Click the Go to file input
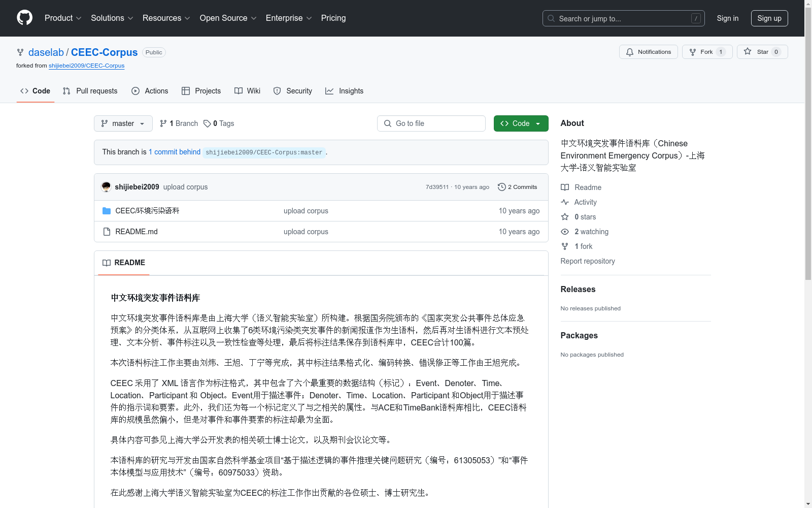This screenshot has height=508, width=812. click(431, 123)
